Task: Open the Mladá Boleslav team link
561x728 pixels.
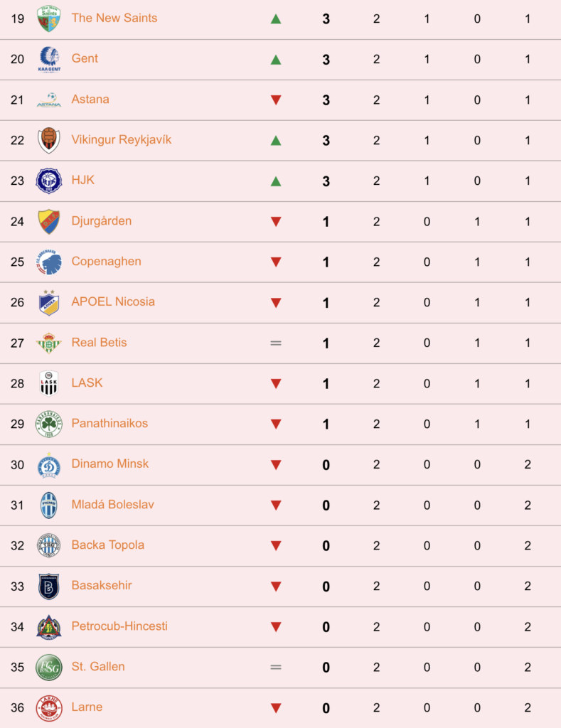Action: click(x=112, y=504)
